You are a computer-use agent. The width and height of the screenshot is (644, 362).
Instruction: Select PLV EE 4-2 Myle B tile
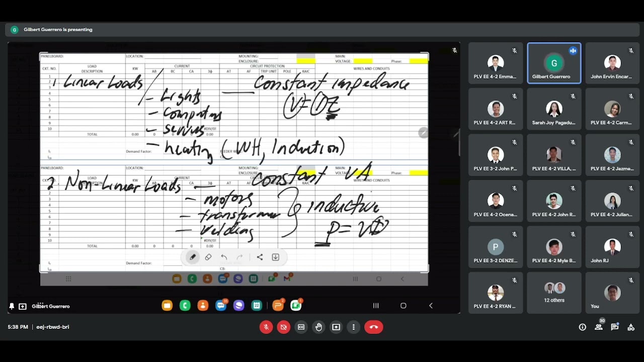[554, 247]
